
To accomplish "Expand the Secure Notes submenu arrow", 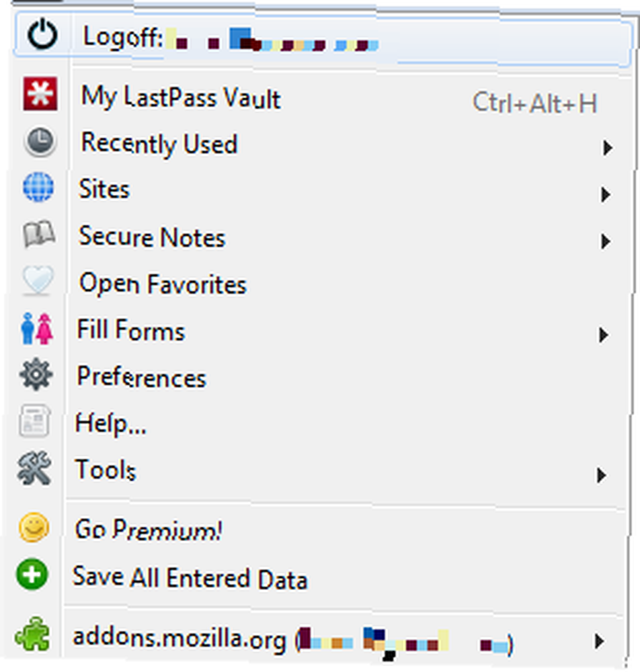I will 605,241.
